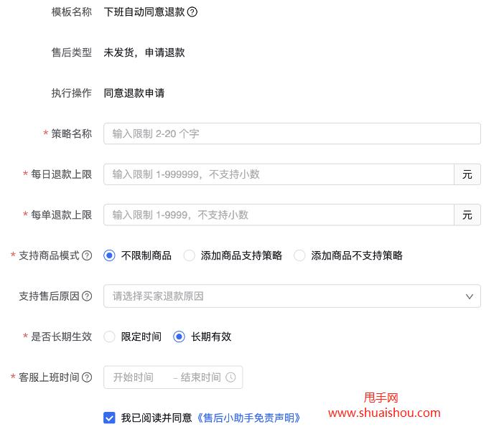
Task: Click the help icon next to 客服上班时间
Action: [x=87, y=377]
